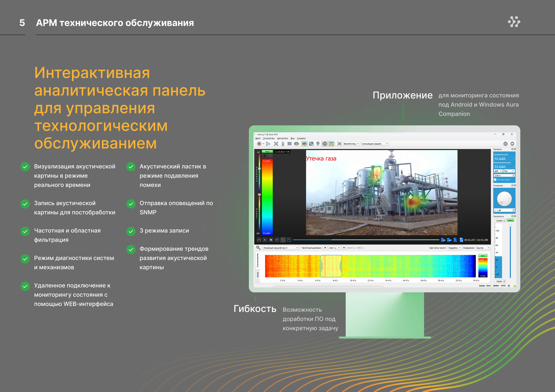Click the file settings save icon
555x392 pixels.
click(461, 240)
